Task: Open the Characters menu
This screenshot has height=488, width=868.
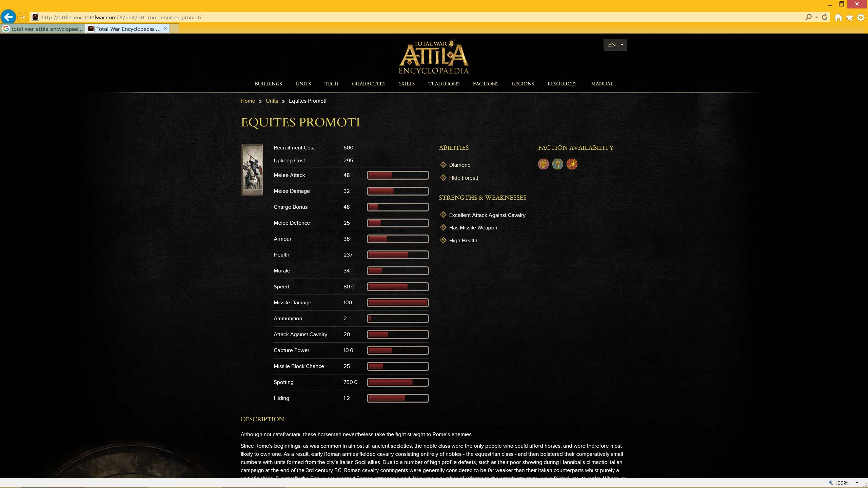Action: tap(369, 84)
